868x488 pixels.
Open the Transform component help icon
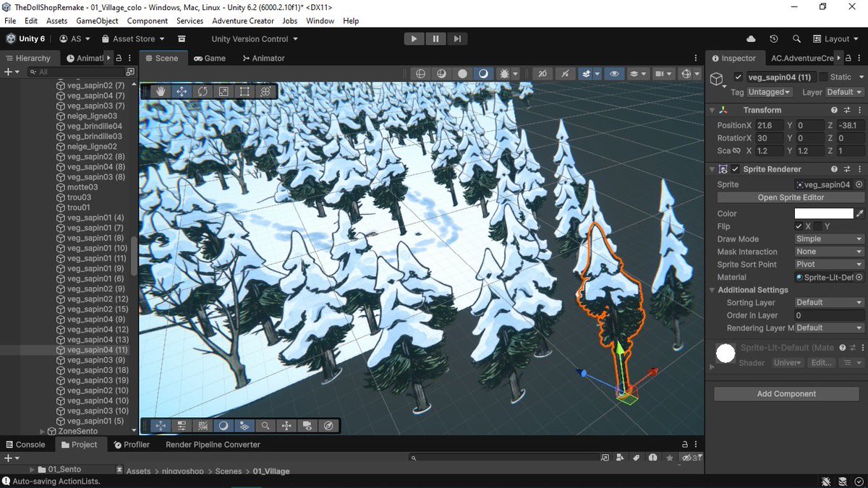click(835, 110)
